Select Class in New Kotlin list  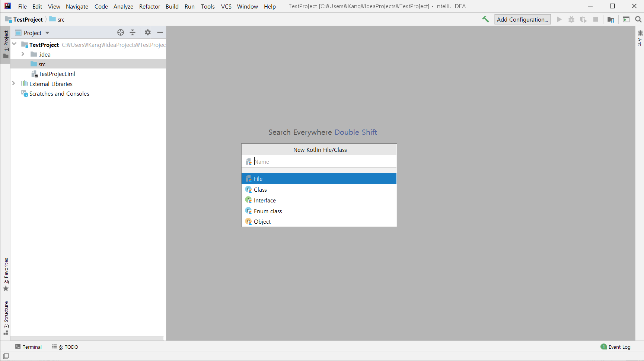pos(319,189)
